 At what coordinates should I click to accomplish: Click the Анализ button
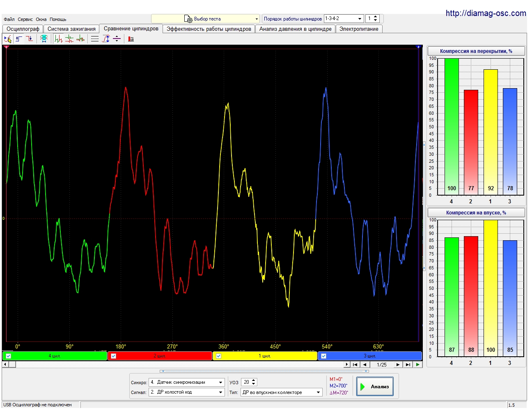[x=375, y=387]
